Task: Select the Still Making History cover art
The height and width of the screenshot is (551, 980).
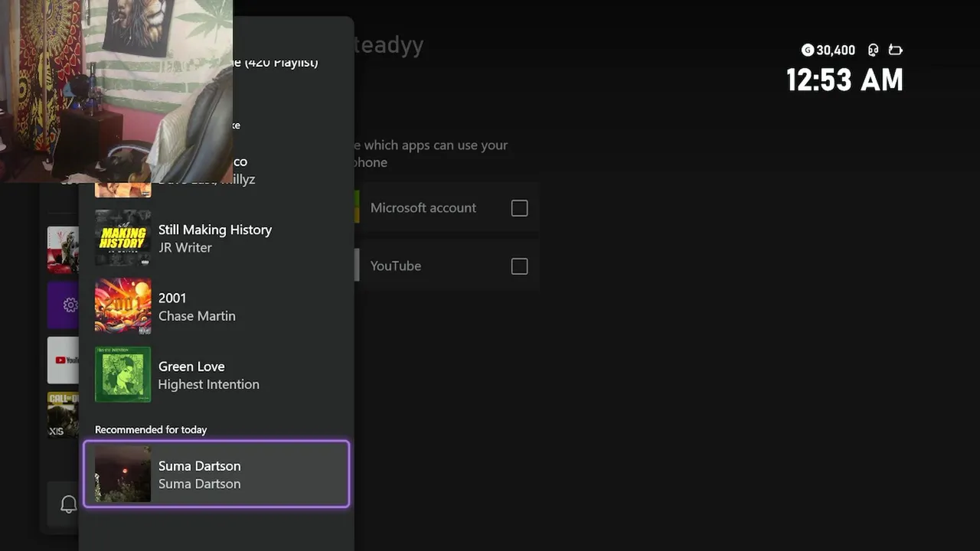Action: (122, 238)
